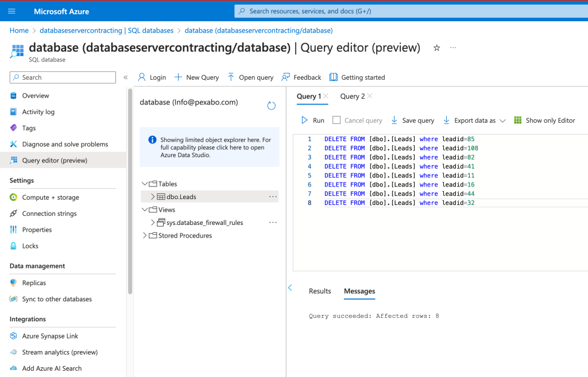Show the Results tab
Screen dimensions: 588x377
click(x=320, y=291)
